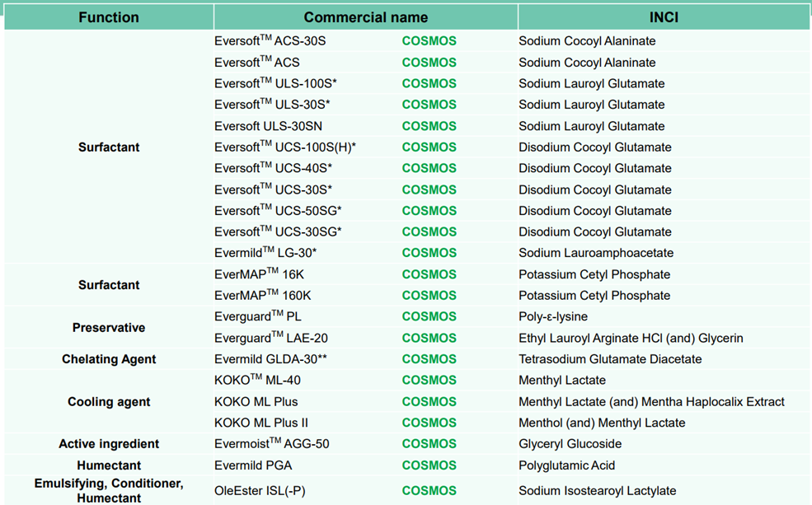Click OleEster ISL(-P) commercial name
Screen dimensions: 812x505
coord(260,491)
